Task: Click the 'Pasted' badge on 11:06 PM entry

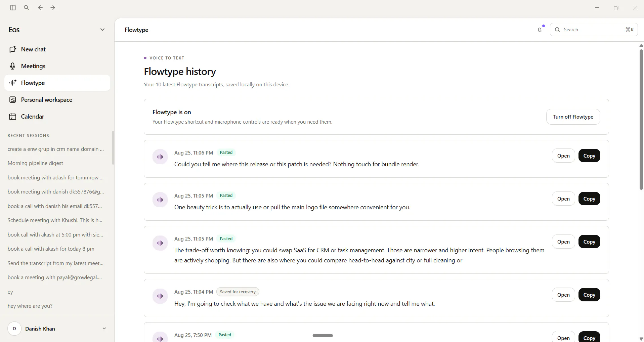Action: pyautogui.click(x=226, y=153)
